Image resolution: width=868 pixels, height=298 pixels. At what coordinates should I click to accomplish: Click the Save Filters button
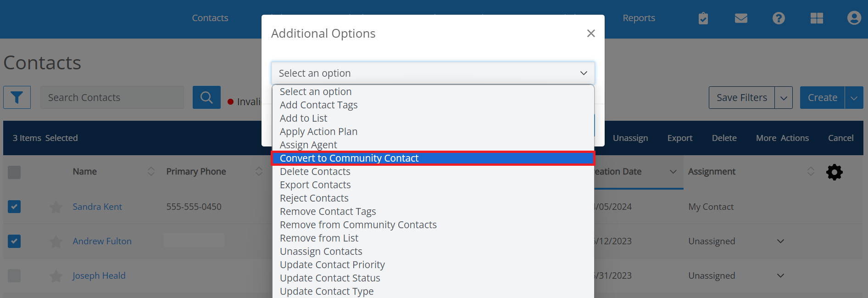pyautogui.click(x=741, y=97)
